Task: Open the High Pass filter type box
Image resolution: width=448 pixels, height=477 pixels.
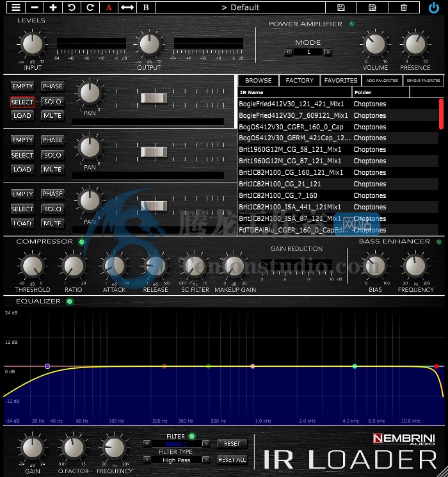Action: click(177, 460)
